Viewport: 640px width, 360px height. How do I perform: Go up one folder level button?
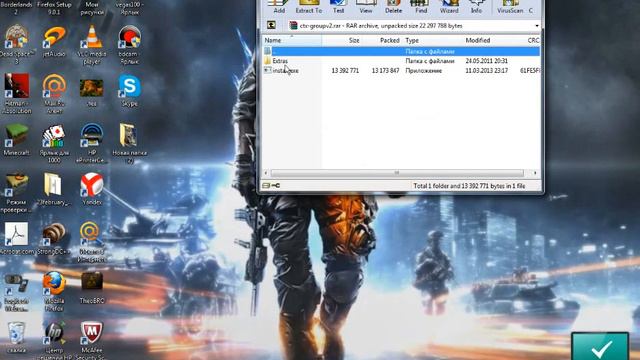pos(271,25)
